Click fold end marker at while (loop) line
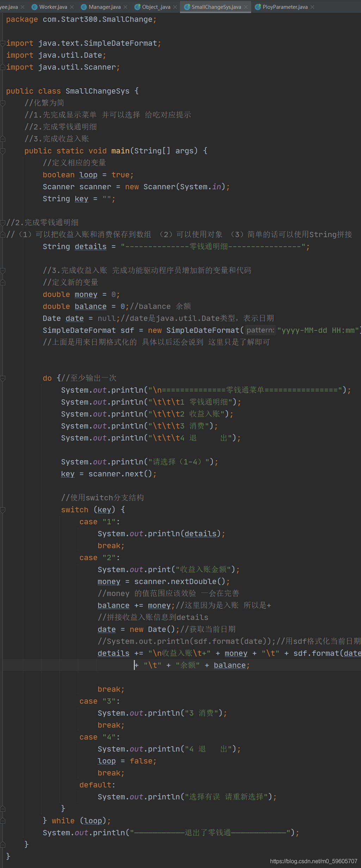The image size is (361, 868). point(3,821)
